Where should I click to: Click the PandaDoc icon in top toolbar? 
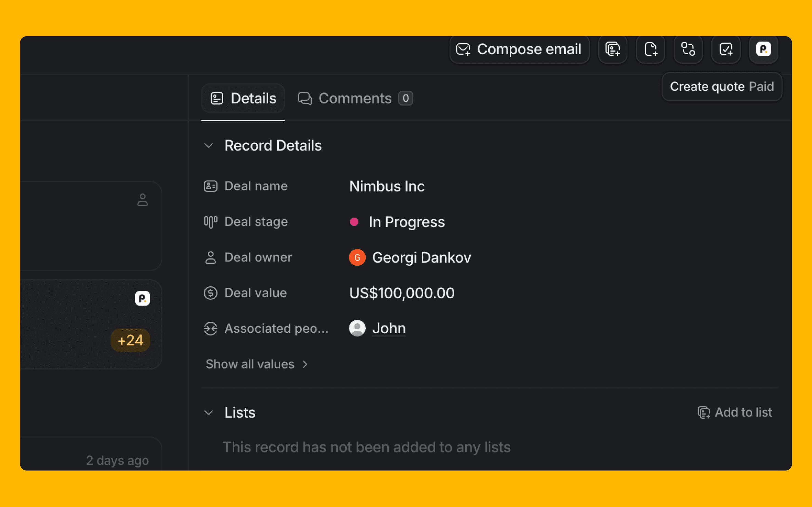[763, 49]
